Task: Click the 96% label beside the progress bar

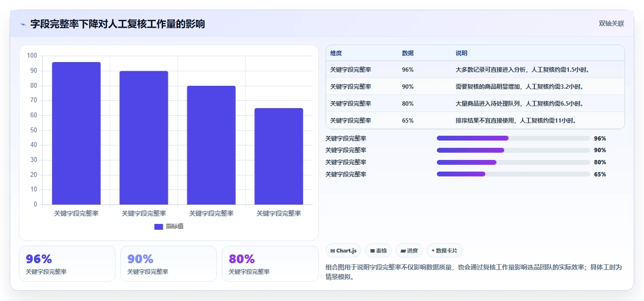Action: (x=600, y=138)
